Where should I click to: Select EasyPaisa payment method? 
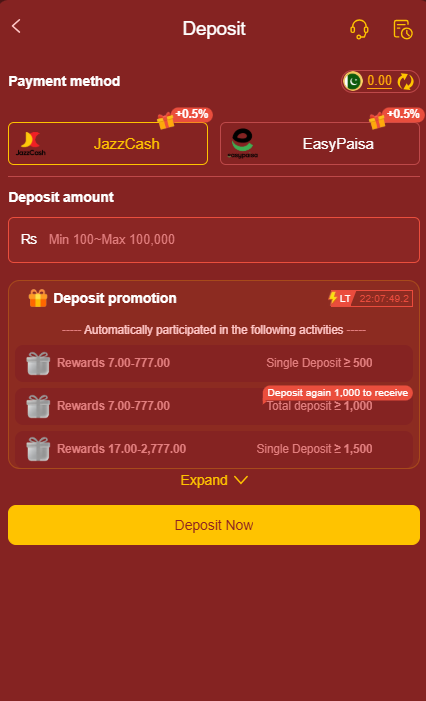click(320, 144)
